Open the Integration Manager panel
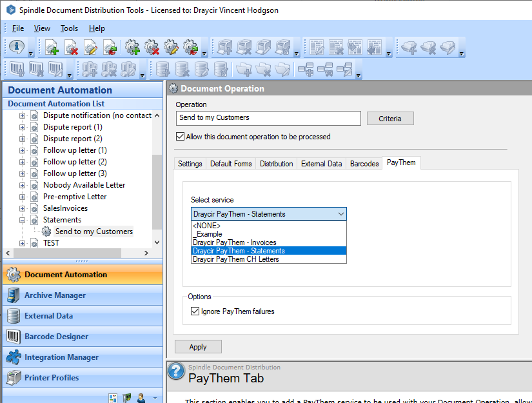 83,357
